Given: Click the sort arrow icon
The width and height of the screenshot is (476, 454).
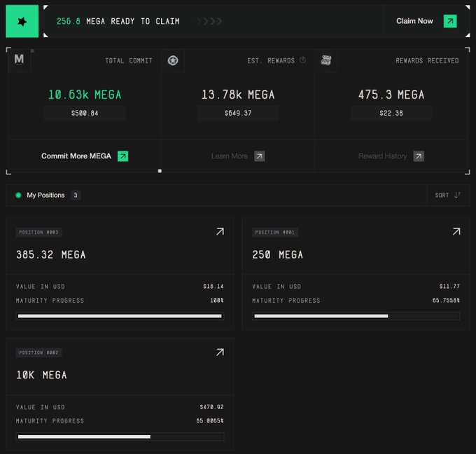Looking at the screenshot, I should pos(457,195).
